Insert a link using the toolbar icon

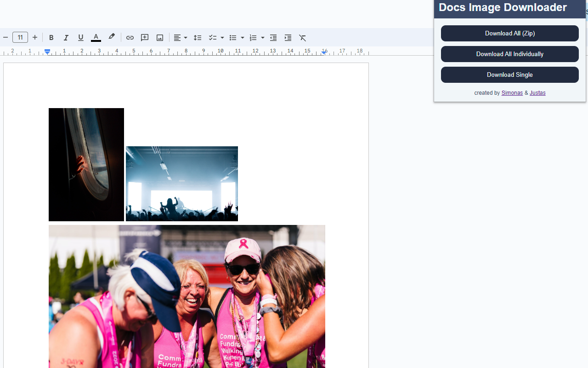(130, 38)
